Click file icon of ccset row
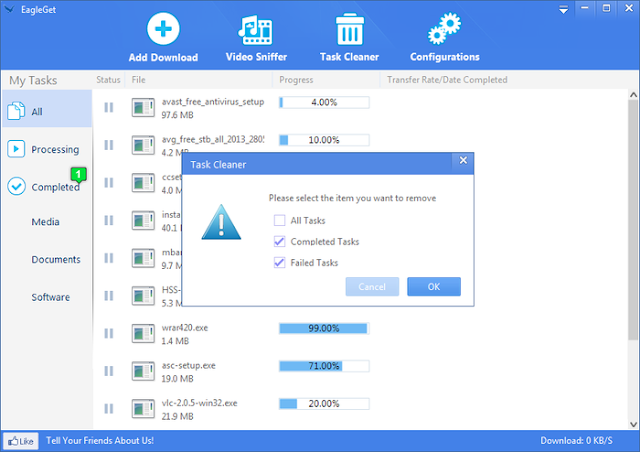Image resolution: width=640 pixels, height=452 pixels. pos(143,183)
